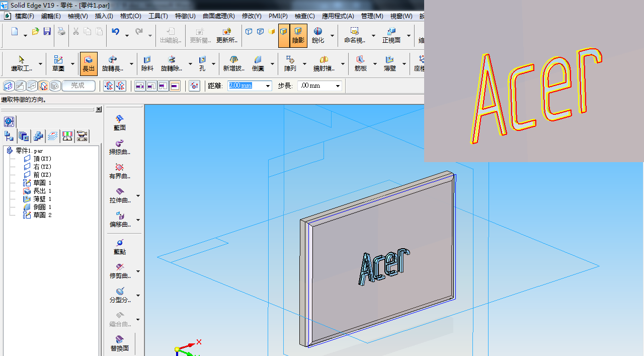The width and height of the screenshot is (644, 356).
Task: Select the 掃掠曲.. swept surface tool
Action: [120, 147]
